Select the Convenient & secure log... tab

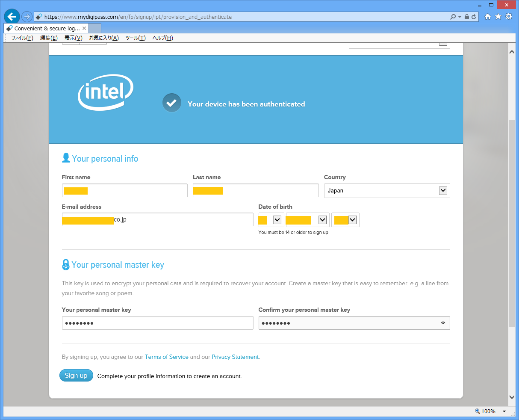point(46,28)
